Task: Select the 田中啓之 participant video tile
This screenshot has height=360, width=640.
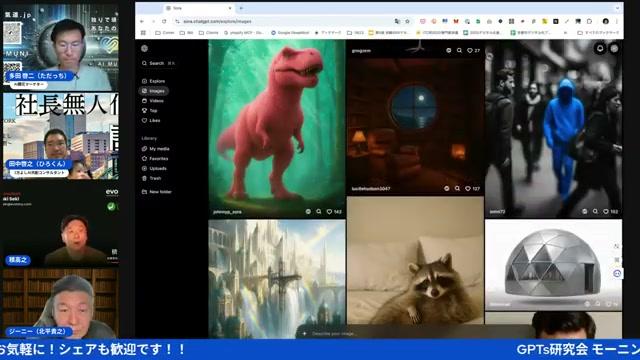Action: click(x=61, y=136)
